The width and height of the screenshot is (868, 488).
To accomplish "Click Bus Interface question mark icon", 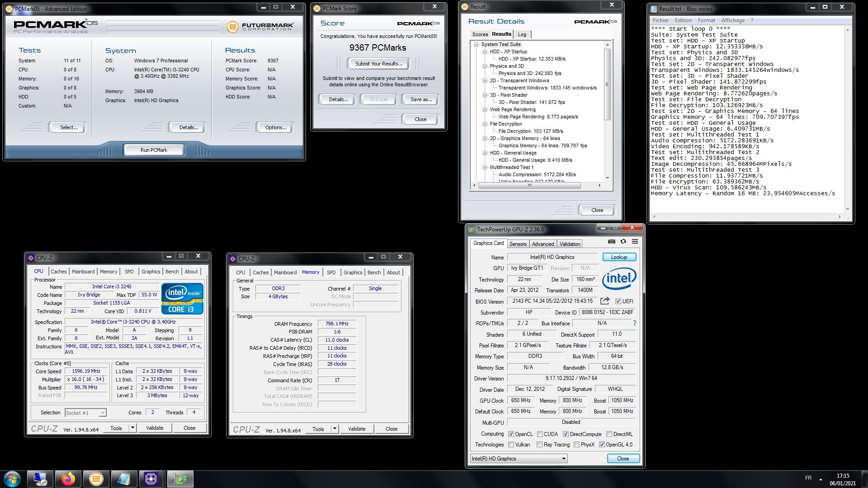I will [x=634, y=323].
